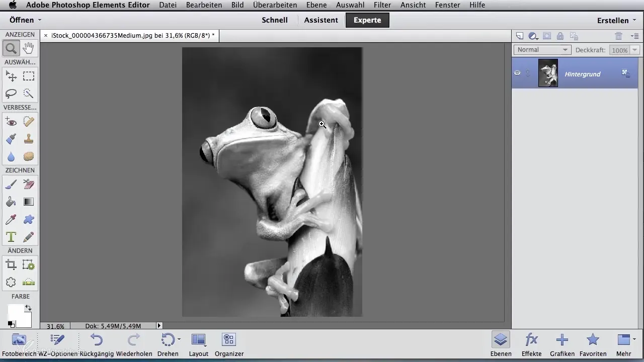This screenshot has height=362, width=644.
Task: Select the Red Eye Removal tool
Action: tap(11, 122)
